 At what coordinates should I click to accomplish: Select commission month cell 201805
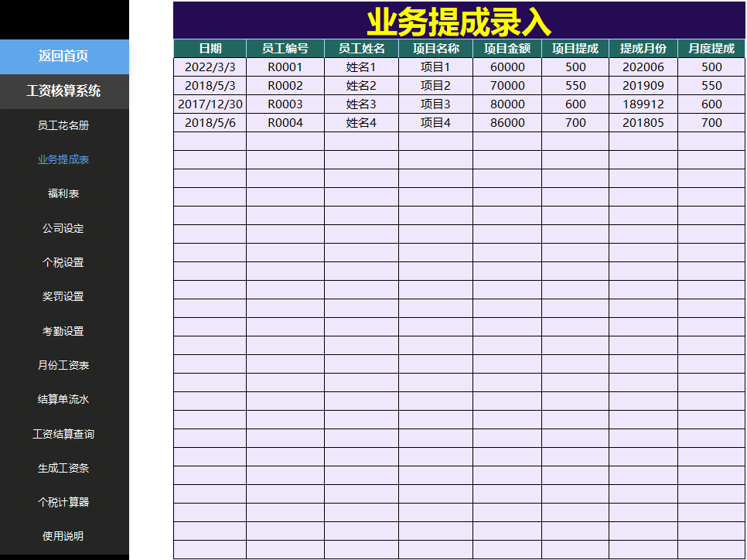coord(643,123)
